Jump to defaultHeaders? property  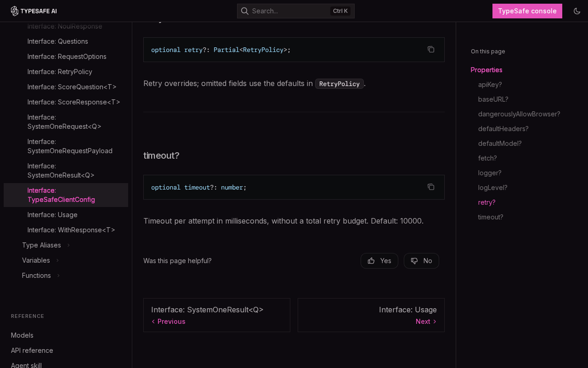(503, 129)
